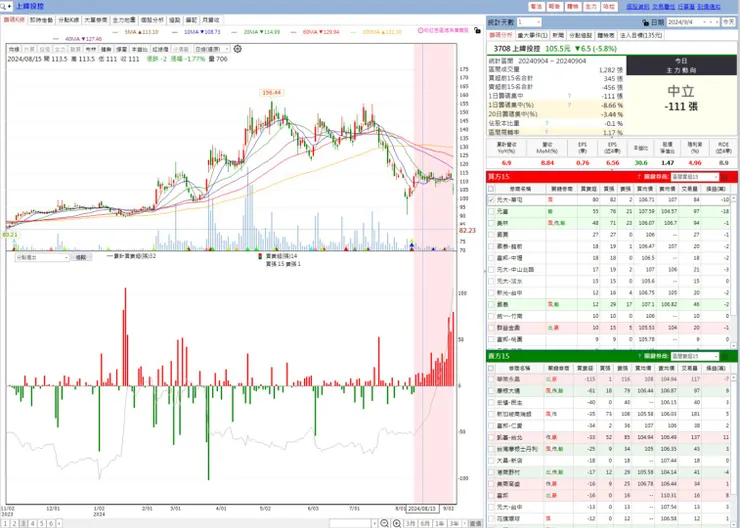740x528 pixels.
Task: Zoom out the chart with minus magnifier
Action: (x=385, y=523)
